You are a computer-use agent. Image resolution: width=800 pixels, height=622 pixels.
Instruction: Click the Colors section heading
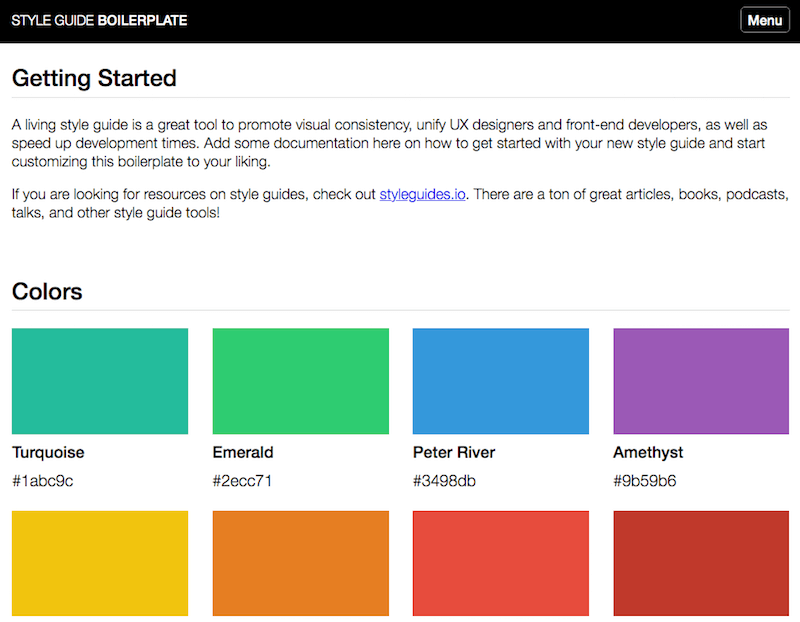(x=47, y=291)
